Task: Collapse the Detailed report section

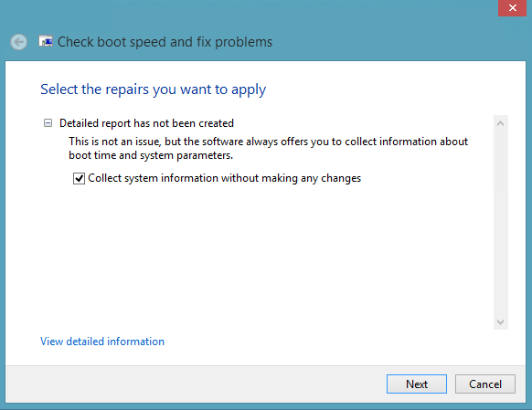Action: pyautogui.click(x=48, y=123)
